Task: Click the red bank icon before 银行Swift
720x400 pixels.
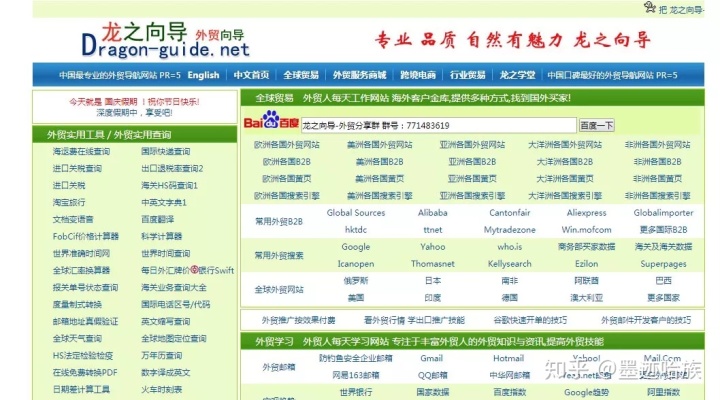Action: tap(194, 270)
